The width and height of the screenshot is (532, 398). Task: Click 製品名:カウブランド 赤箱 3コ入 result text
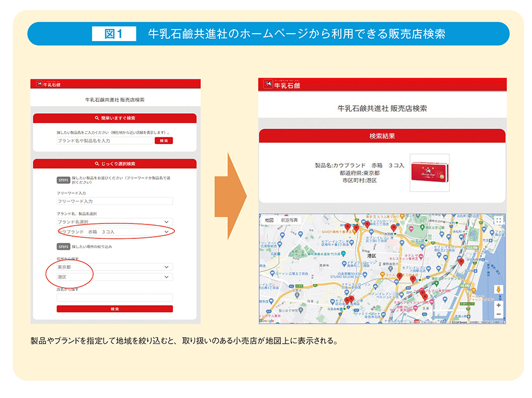click(x=360, y=165)
